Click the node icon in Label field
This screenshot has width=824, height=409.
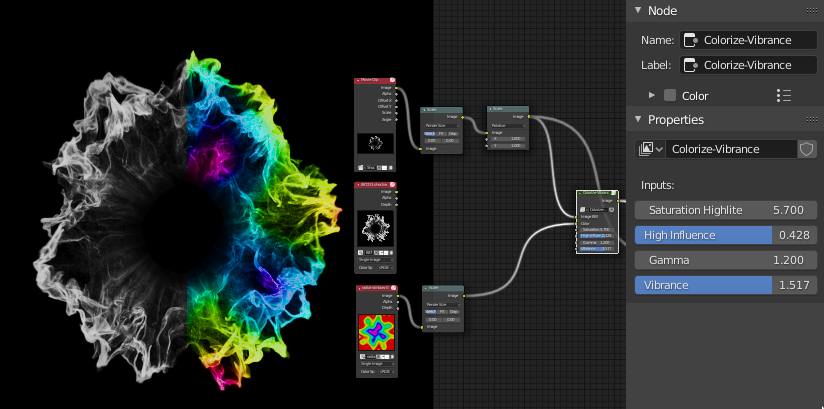(x=689, y=65)
